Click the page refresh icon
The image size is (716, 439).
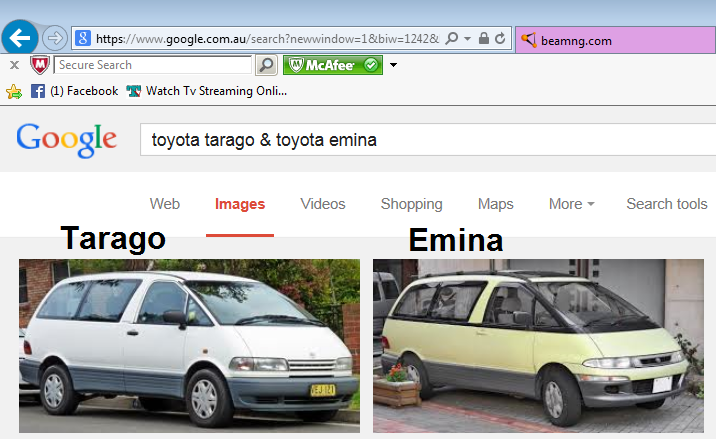(x=500, y=38)
